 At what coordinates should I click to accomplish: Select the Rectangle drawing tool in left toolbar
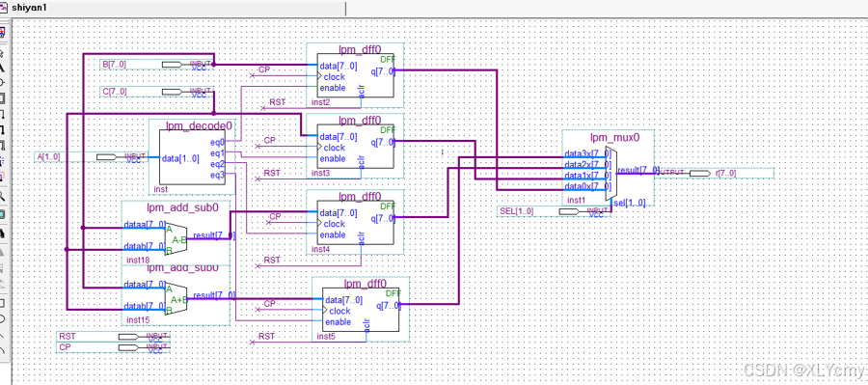pyautogui.click(x=2, y=303)
